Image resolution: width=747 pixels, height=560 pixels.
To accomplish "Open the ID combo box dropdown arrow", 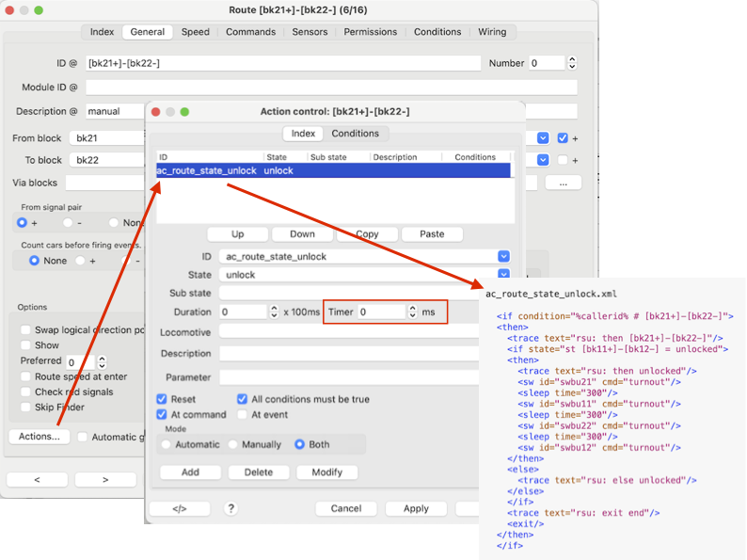I will (x=503, y=256).
